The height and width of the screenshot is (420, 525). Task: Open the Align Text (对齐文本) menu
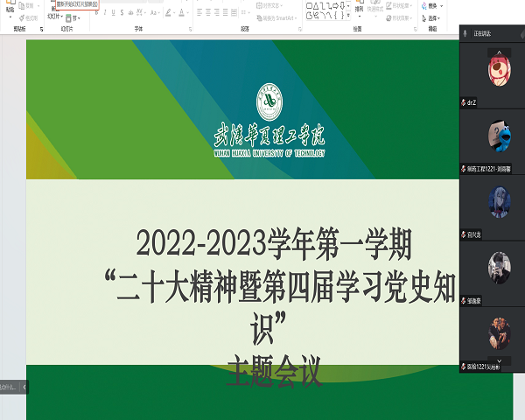pos(269,6)
